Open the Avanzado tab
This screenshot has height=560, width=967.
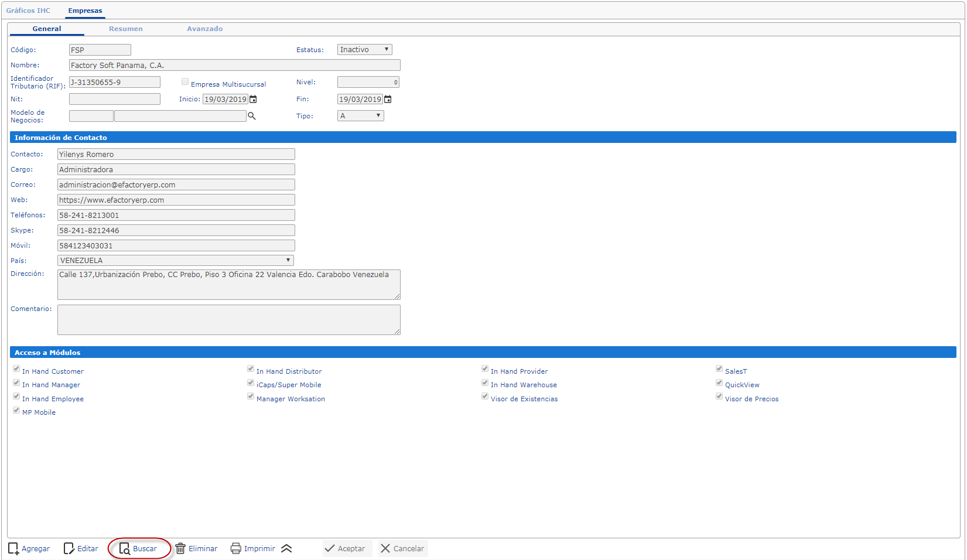pos(205,29)
